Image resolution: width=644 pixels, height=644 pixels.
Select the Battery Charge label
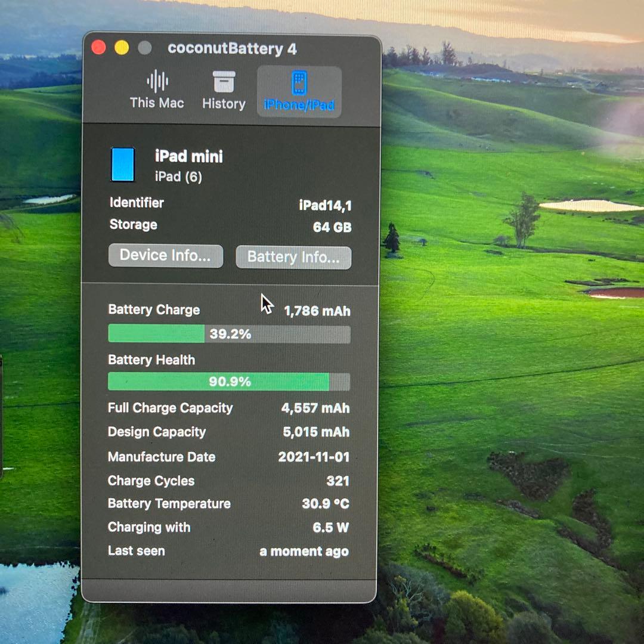pos(153,310)
